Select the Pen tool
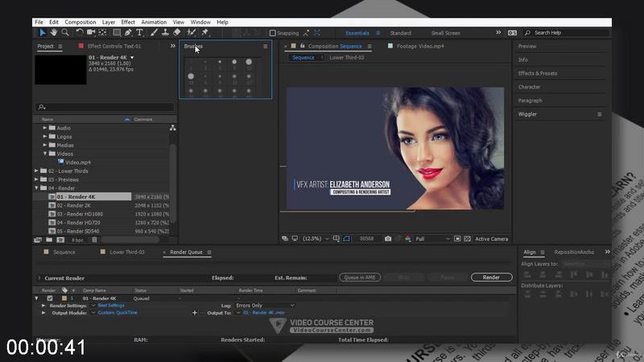The image size is (644, 362). tap(128, 32)
